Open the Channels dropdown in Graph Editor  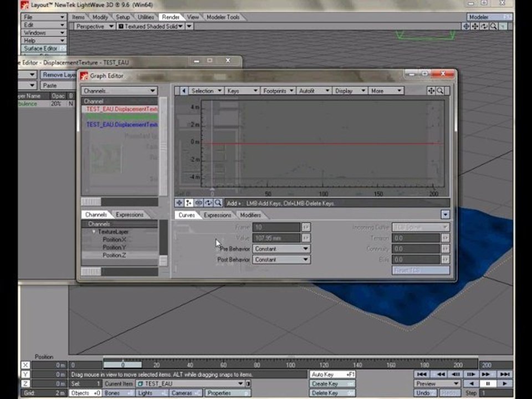click(120, 90)
